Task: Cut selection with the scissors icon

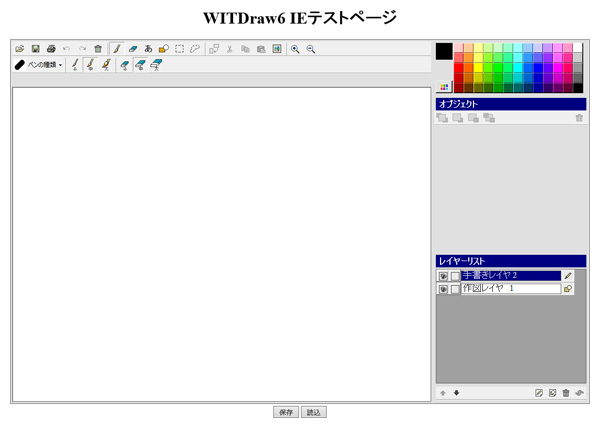Action: pos(230,49)
